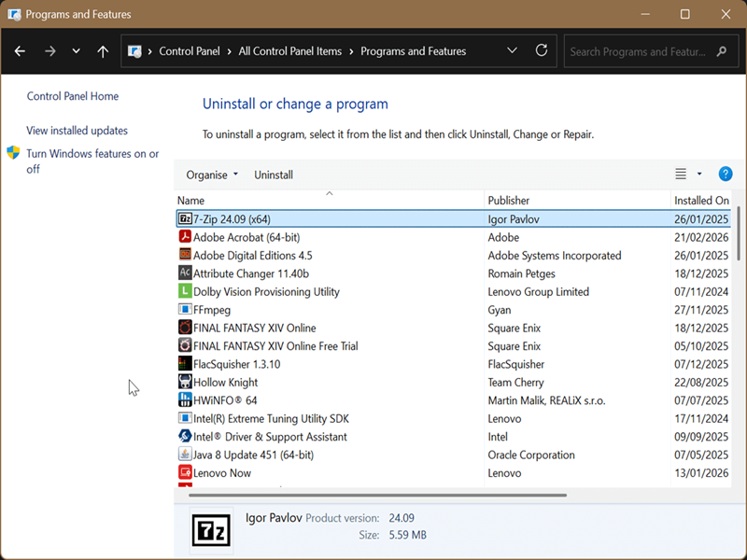Click the vertical scrollbar of program list
The height and width of the screenshot is (560, 747).
click(x=739, y=233)
